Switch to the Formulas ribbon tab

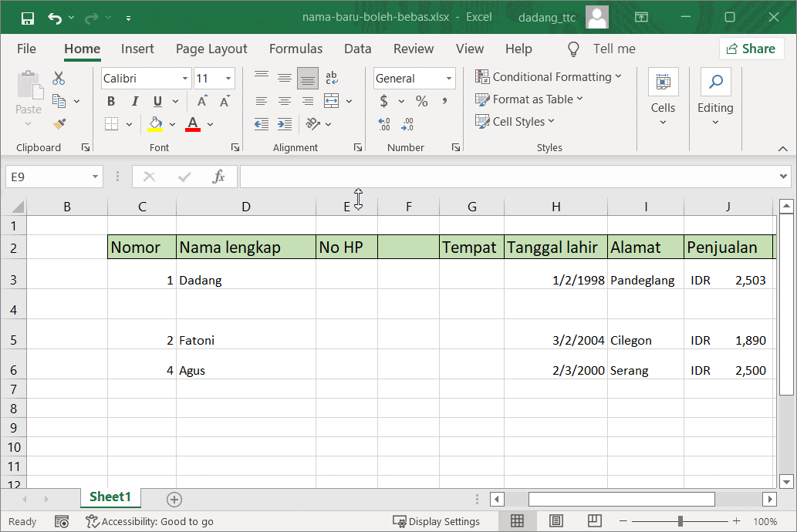[295, 48]
